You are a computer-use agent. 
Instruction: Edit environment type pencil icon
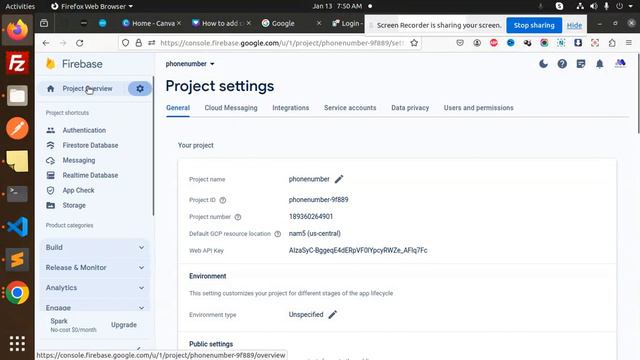pos(333,315)
